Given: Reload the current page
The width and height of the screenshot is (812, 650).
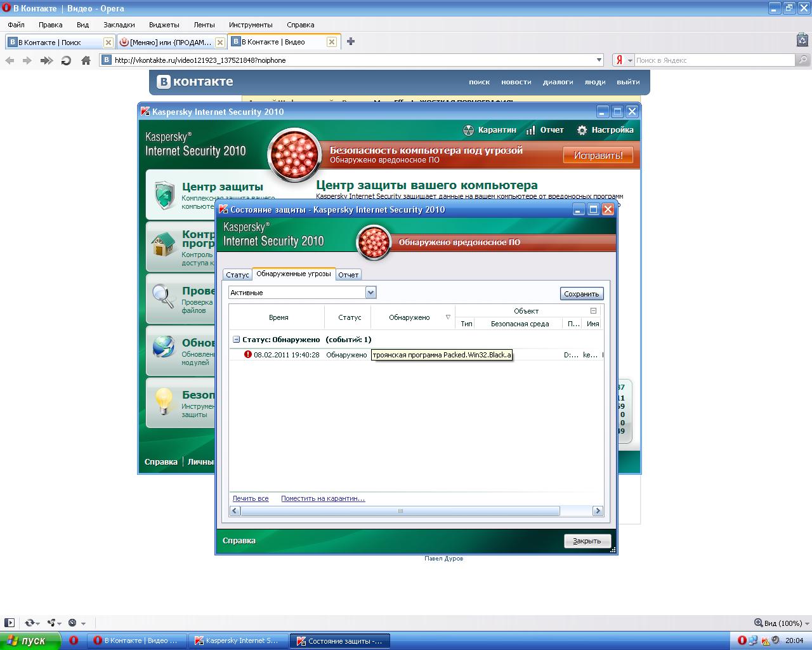Looking at the screenshot, I should pyautogui.click(x=66, y=60).
